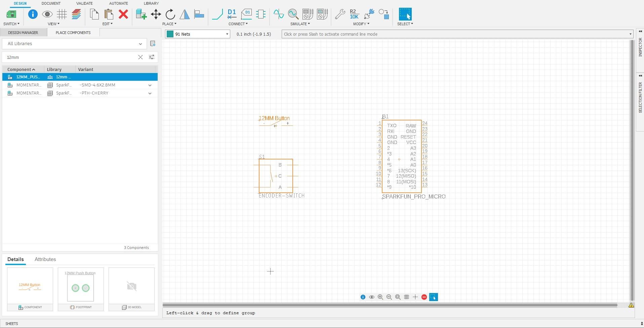Click the Attributes tab in Details panel
The height and width of the screenshot is (328, 644).
pos(45,259)
